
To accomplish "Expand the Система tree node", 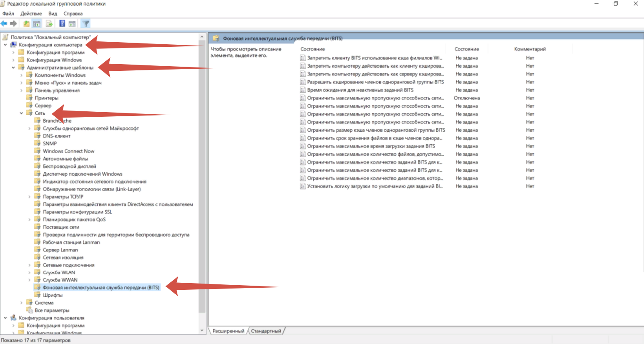I will pos(21,303).
